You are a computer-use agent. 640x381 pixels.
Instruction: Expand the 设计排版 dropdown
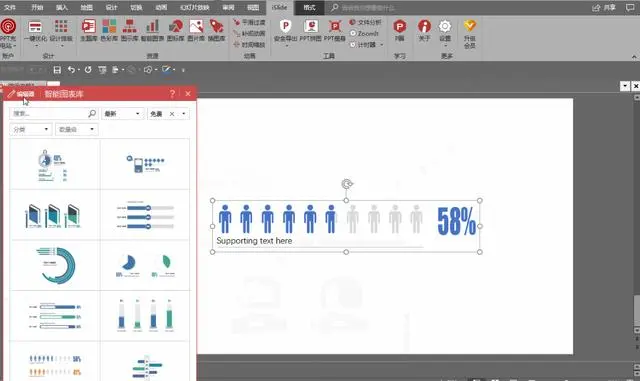click(61, 46)
